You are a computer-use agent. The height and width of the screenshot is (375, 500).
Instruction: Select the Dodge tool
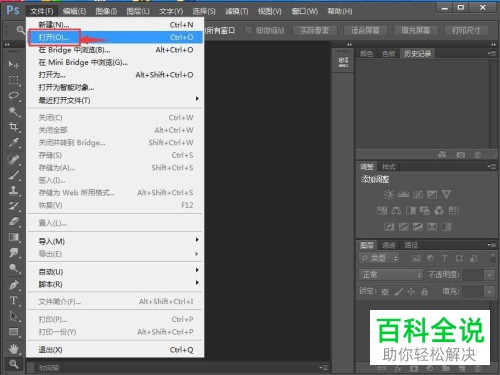[x=14, y=268]
